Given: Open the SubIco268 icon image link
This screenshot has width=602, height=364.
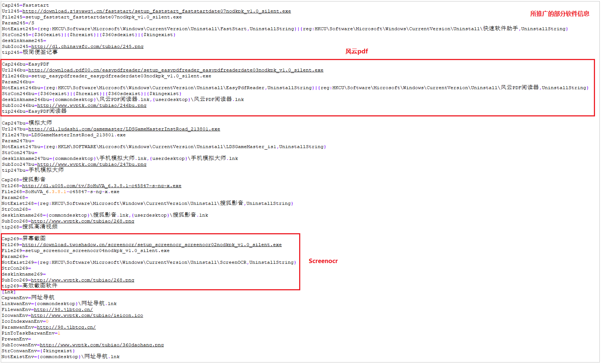Looking at the screenshot, I should tap(83, 221).
